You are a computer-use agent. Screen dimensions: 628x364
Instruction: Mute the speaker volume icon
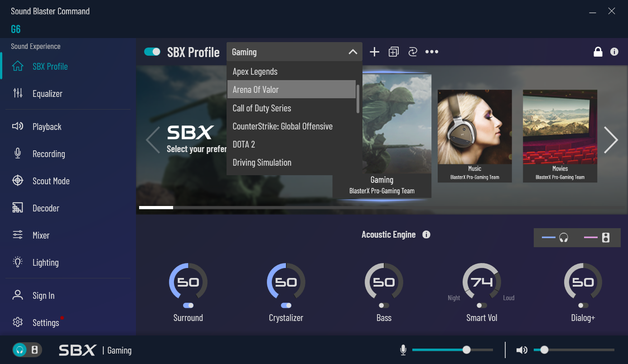tap(522, 350)
